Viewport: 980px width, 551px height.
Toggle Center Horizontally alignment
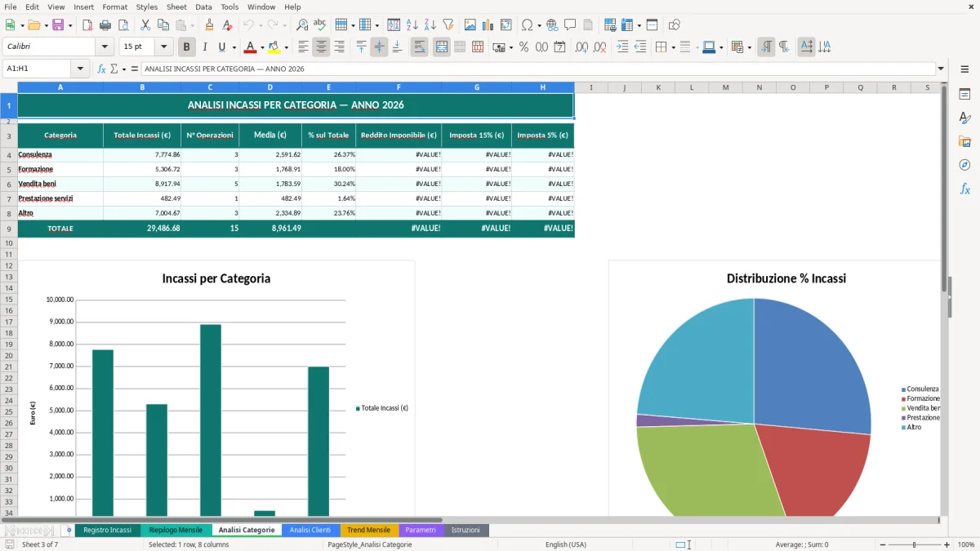point(321,47)
